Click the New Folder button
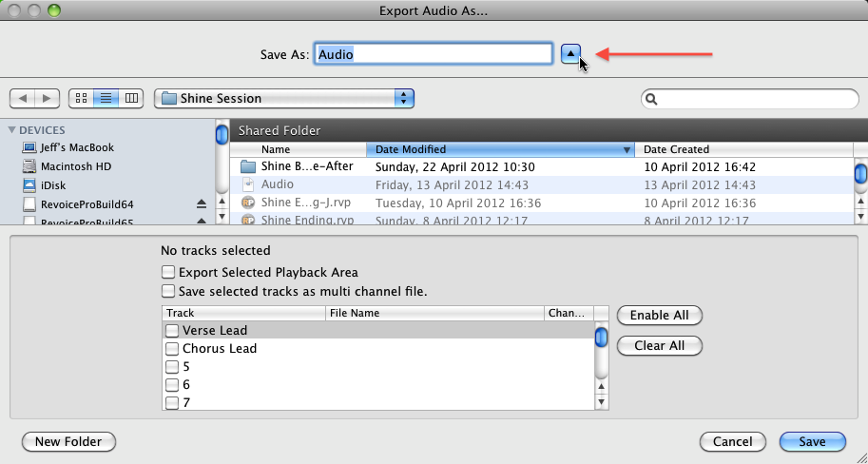This screenshot has height=464, width=868. 68,441
